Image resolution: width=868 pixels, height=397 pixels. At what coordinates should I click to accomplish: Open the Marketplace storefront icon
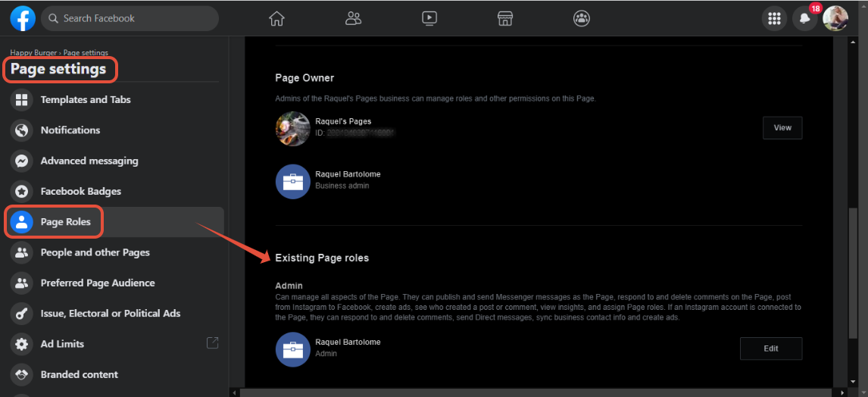tap(505, 18)
